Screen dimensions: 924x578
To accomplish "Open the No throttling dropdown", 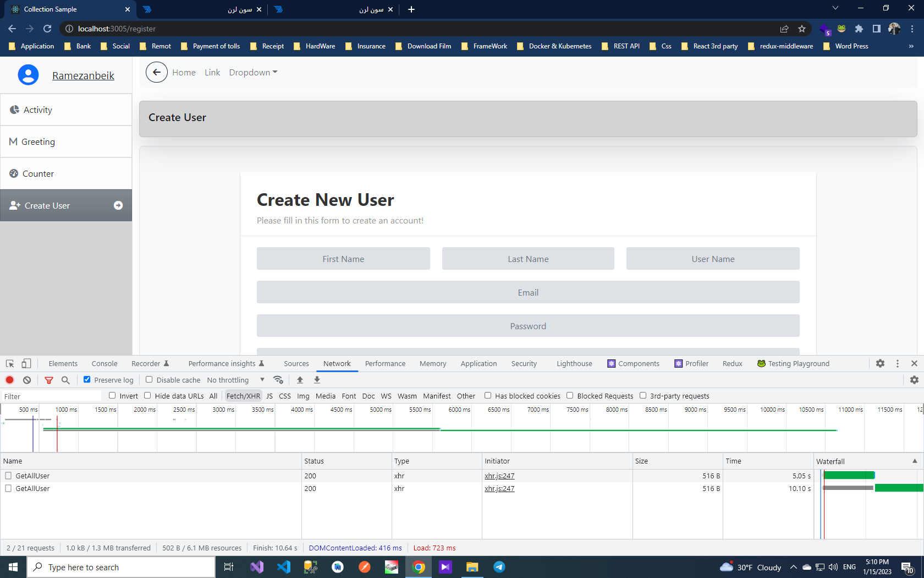I will pos(236,380).
